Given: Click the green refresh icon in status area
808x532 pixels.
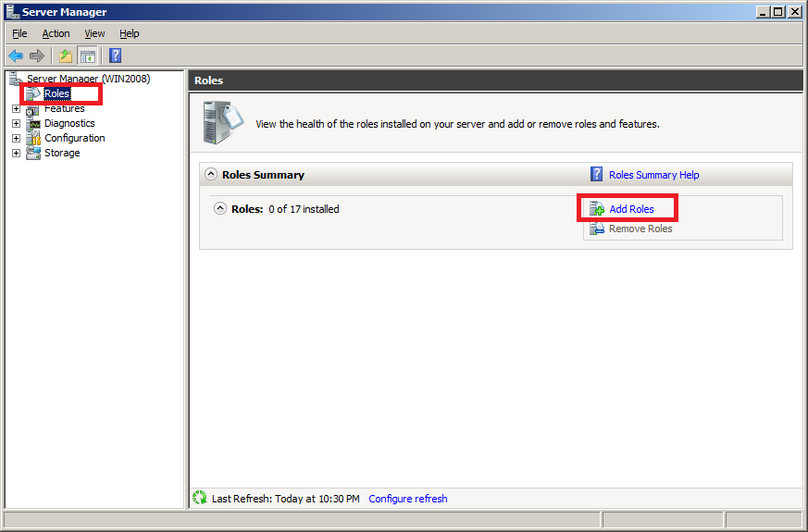Looking at the screenshot, I should tap(199, 498).
